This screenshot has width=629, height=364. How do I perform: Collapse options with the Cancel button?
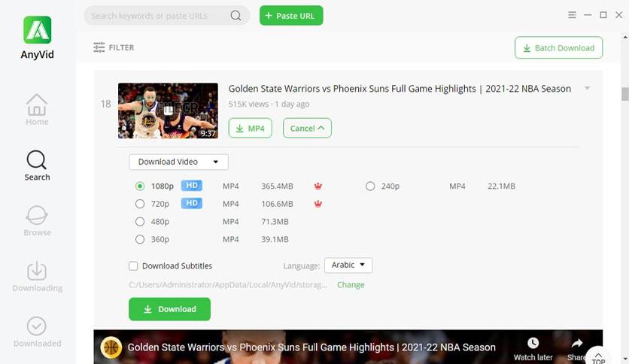tap(307, 128)
